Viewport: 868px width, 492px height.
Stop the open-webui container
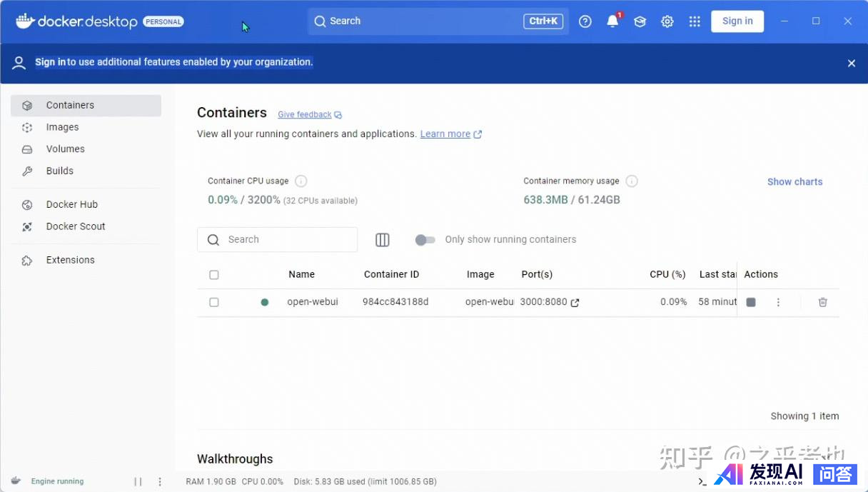pos(751,303)
